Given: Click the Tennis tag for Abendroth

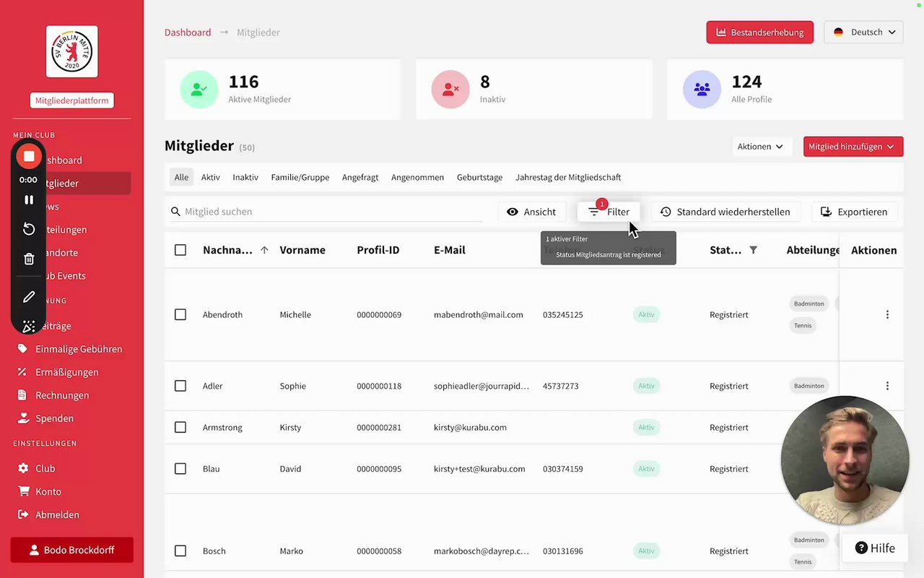Looking at the screenshot, I should 803,325.
